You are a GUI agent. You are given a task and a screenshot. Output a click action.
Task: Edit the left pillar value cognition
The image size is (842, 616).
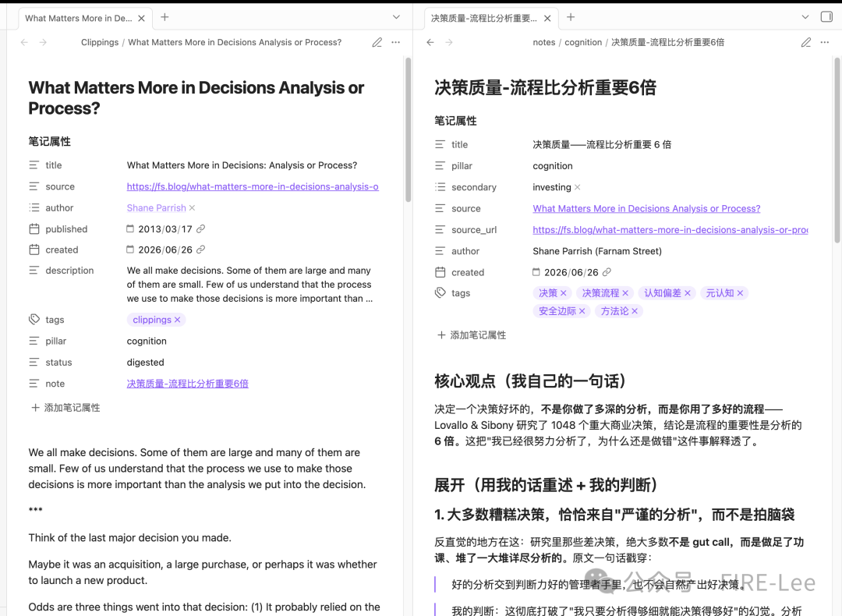[147, 341]
